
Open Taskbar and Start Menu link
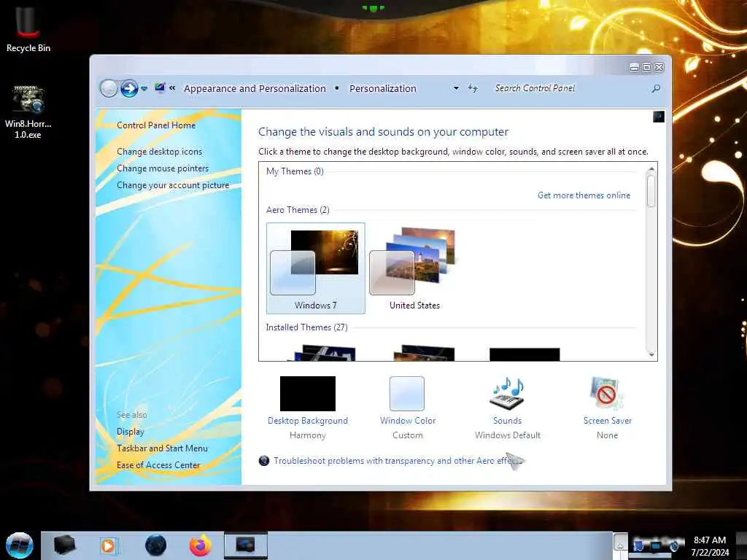[163, 448]
